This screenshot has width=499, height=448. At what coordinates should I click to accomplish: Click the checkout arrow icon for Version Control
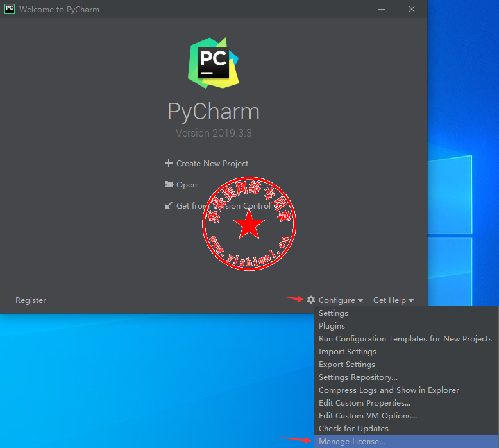tap(169, 205)
